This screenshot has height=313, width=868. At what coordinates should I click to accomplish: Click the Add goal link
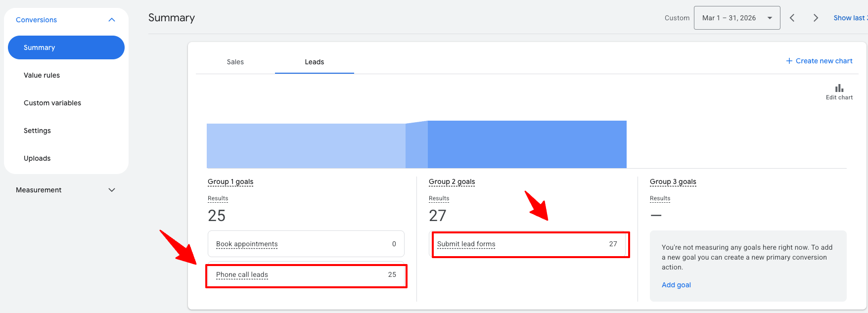pos(676,285)
